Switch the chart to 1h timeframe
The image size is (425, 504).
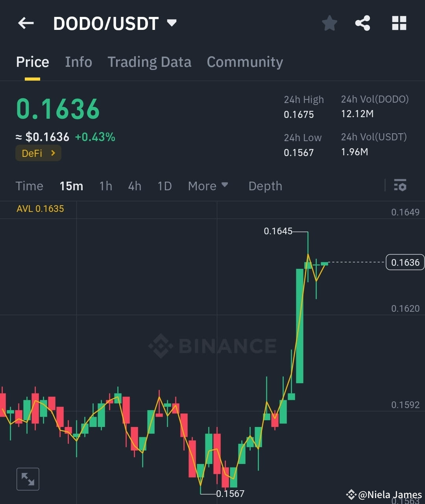point(105,186)
